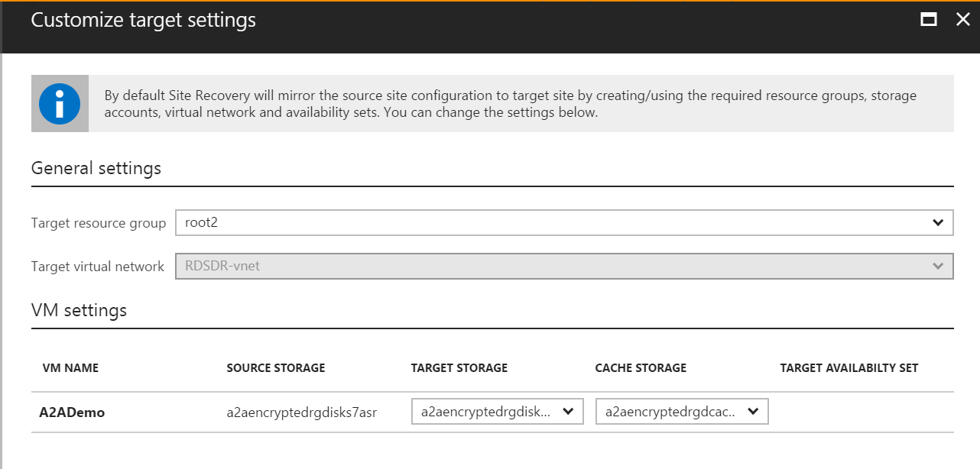Click the chevron arrow in target storage dropdown
The height and width of the screenshot is (469, 980).
click(568, 412)
